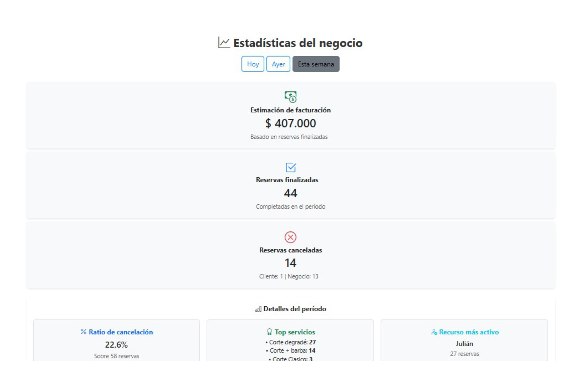Click the award ribbon icon by Top servicios
Screen dimensions: 588x384
269,332
